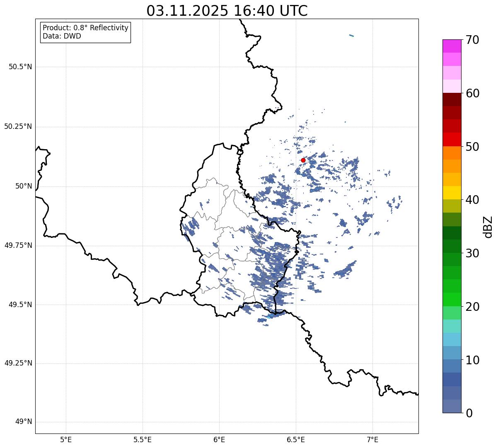Click the 49.75°N latitude label

(18, 245)
